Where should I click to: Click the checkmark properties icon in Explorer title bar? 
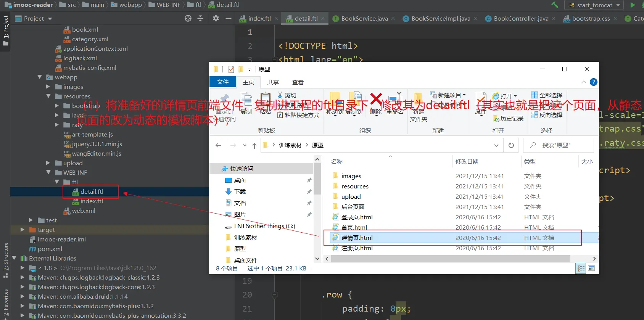(x=231, y=69)
